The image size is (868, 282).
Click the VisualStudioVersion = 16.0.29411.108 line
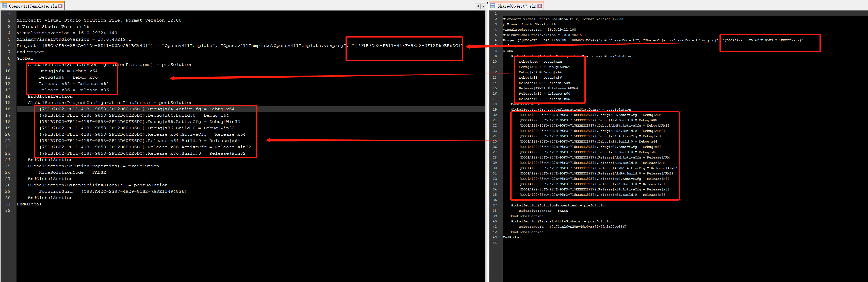pos(539,30)
